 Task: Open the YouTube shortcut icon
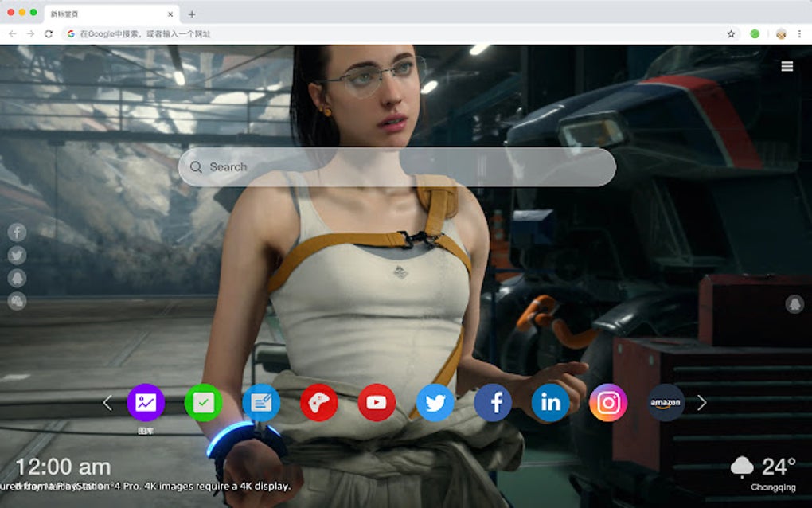click(x=377, y=402)
